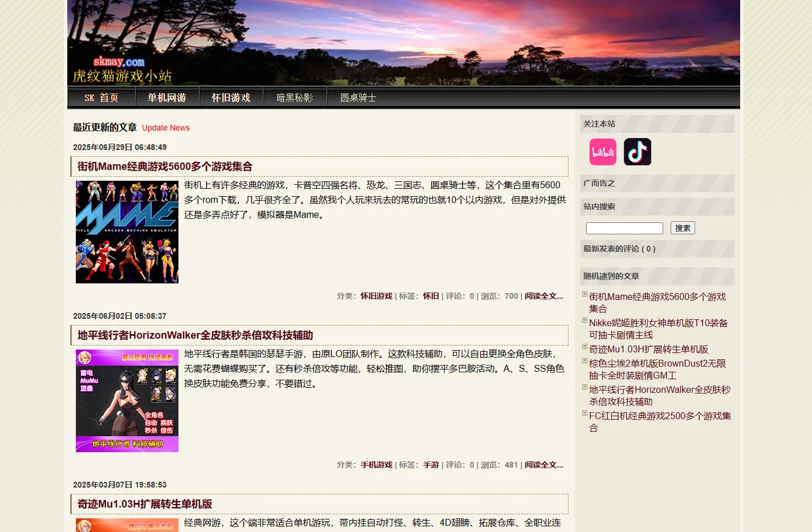Open sidebar link 棕色尘埃2单机版BrownDust2
This screenshot has height=532, width=812.
[657, 369]
